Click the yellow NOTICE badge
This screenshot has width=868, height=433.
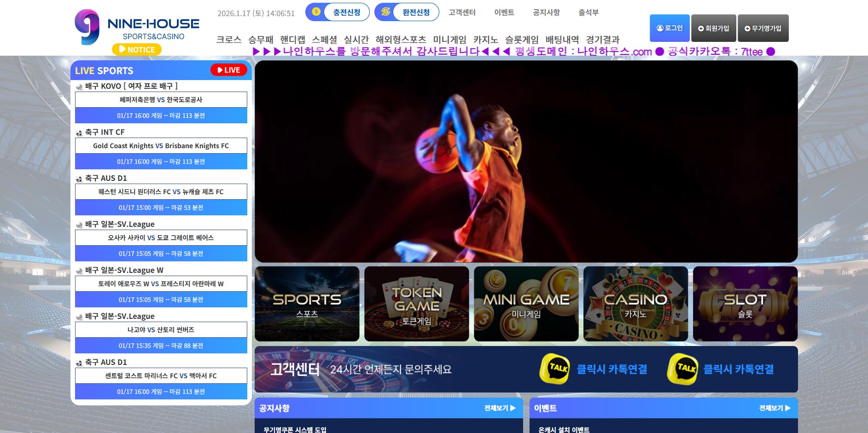pyautogui.click(x=137, y=49)
